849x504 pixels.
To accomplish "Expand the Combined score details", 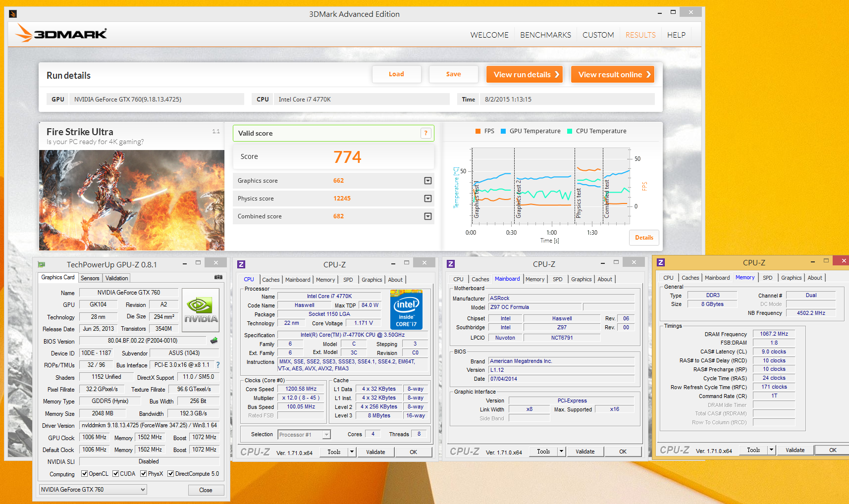I will pyautogui.click(x=428, y=216).
